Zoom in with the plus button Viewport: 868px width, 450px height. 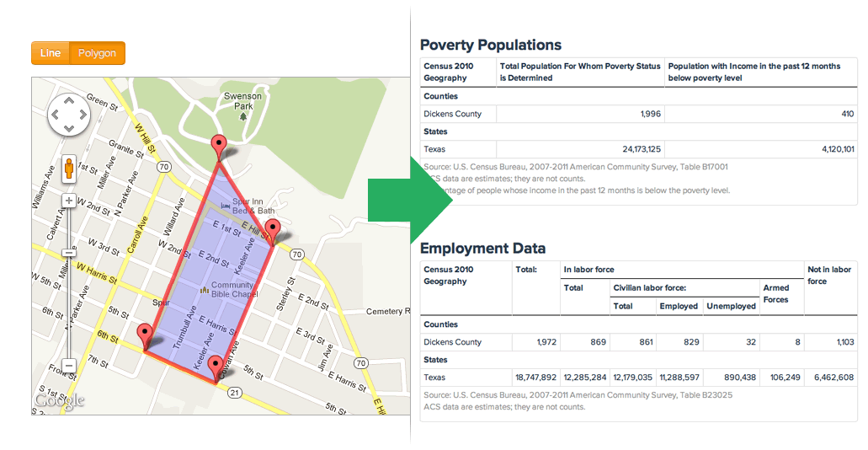coord(69,200)
